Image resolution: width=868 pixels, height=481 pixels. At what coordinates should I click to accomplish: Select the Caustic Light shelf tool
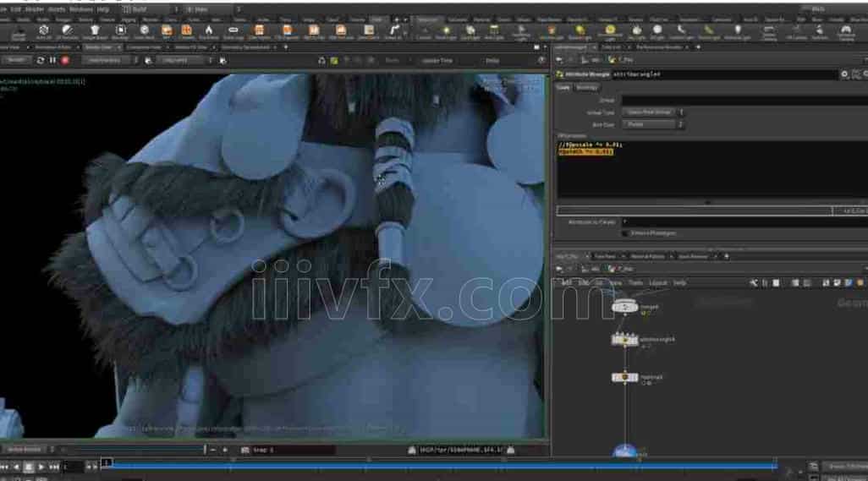click(x=681, y=32)
